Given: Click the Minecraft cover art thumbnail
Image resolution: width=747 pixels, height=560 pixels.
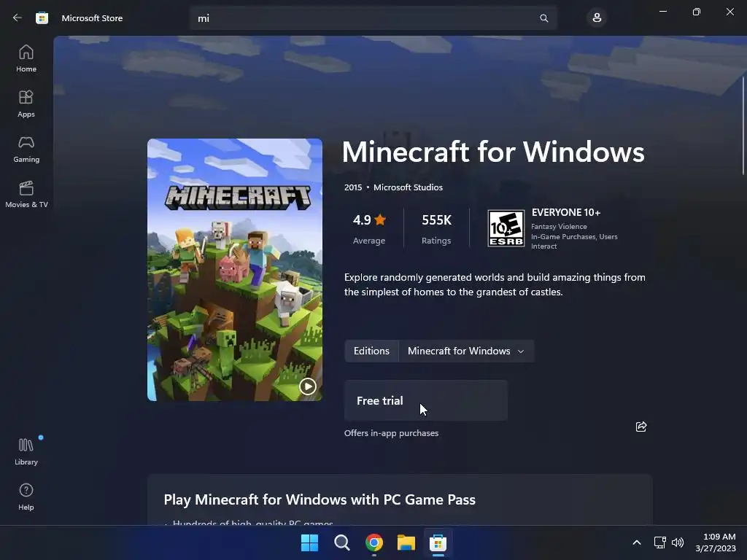Looking at the screenshot, I should pos(234,270).
